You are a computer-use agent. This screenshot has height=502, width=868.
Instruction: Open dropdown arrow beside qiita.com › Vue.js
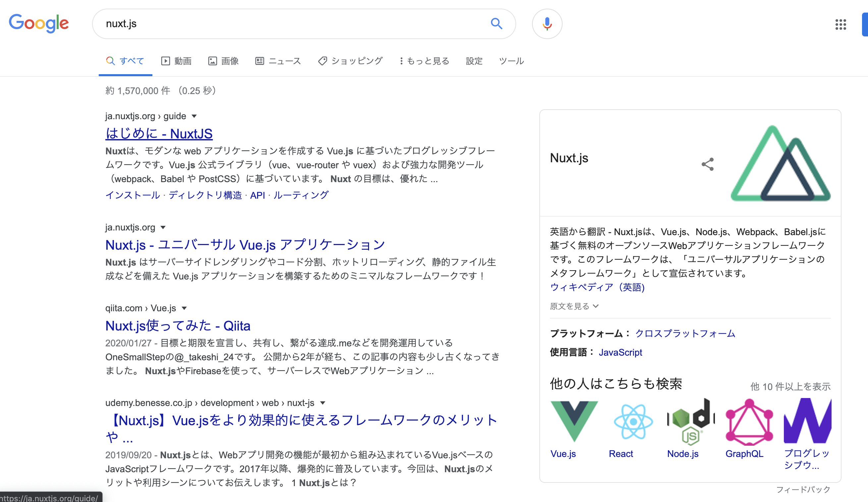[x=184, y=308]
